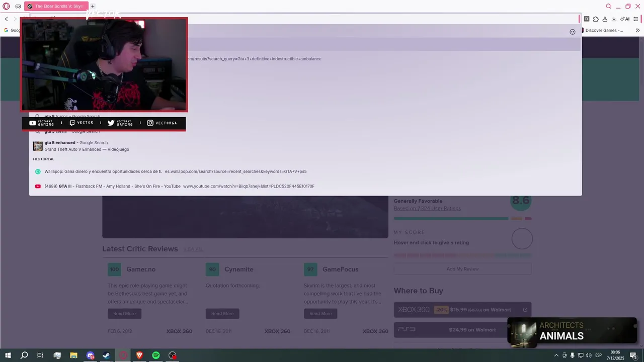The width and height of the screenshot is (644, 362).
Task: Click the Twitter Vectorat Gaming overlay icon
Action: [x=111, y=123]
